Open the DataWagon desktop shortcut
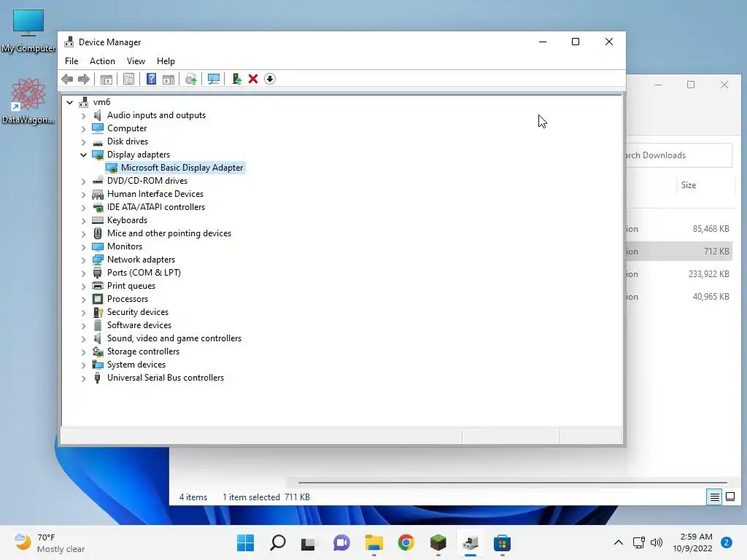The height and width of the screenshot is (560, 747). [28, 101]
